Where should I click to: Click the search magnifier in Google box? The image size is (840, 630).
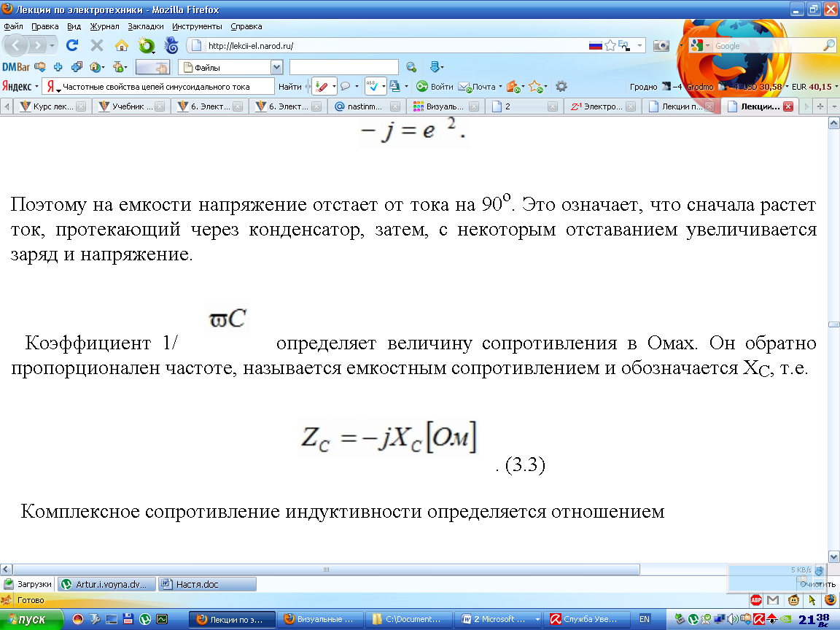pos(829,45)
